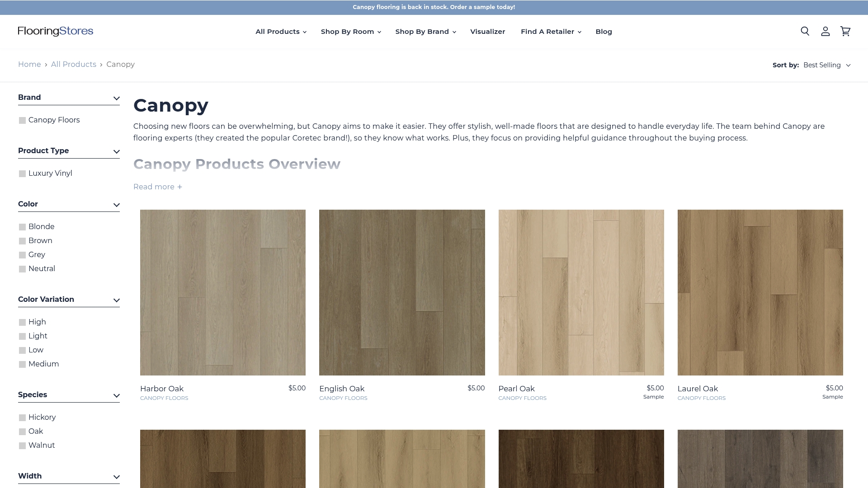868x488 pixels.
Task: Open the search icon in the header
Action: pyautogui.click(x=805, y=31)
